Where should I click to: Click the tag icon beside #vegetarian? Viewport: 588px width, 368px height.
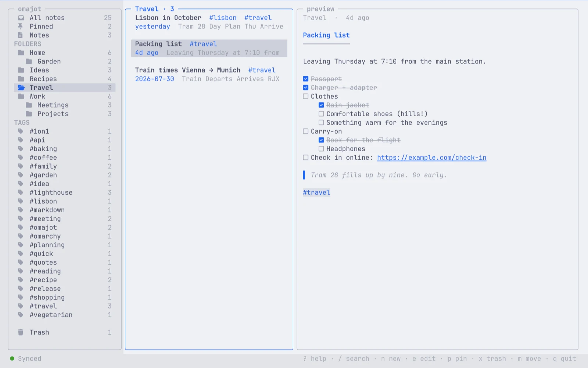coord(21,315)
